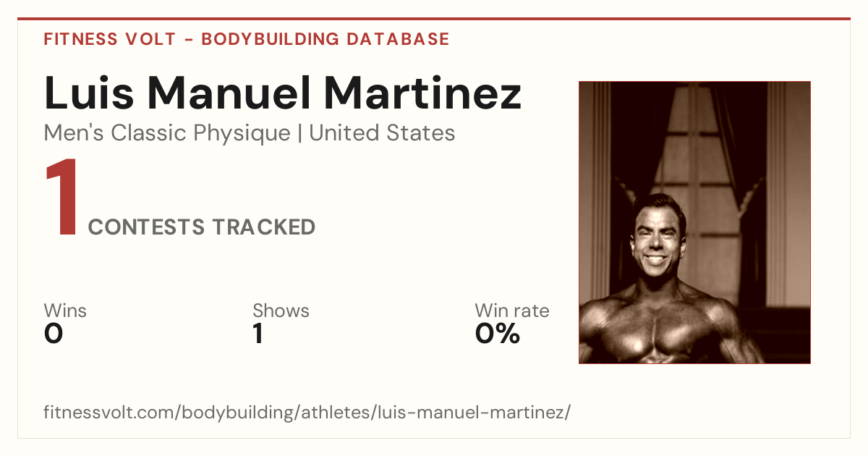Select the Shows stat label

click(281, 311)
